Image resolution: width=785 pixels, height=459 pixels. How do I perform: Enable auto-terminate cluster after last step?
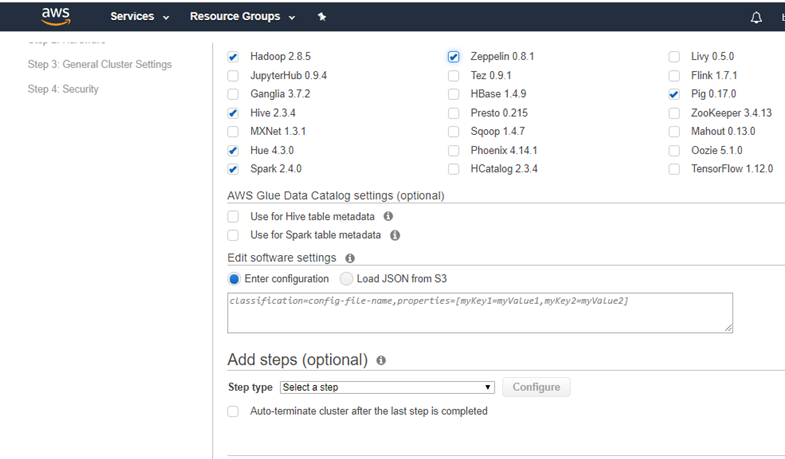(233, 411)
